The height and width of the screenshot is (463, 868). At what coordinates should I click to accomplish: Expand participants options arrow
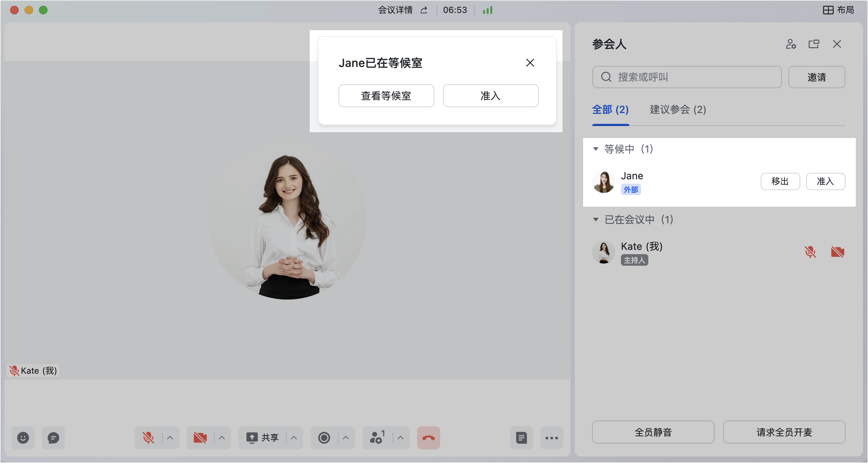coord(401,438)
